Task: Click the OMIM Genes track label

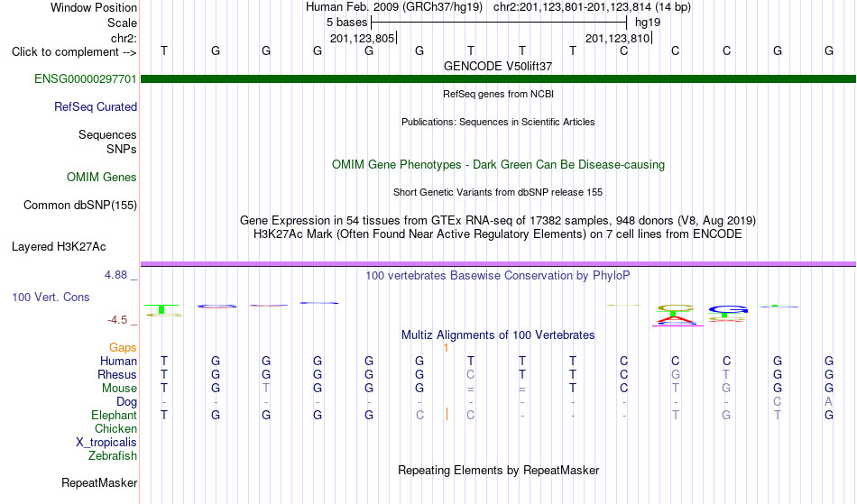Action: 102,178
